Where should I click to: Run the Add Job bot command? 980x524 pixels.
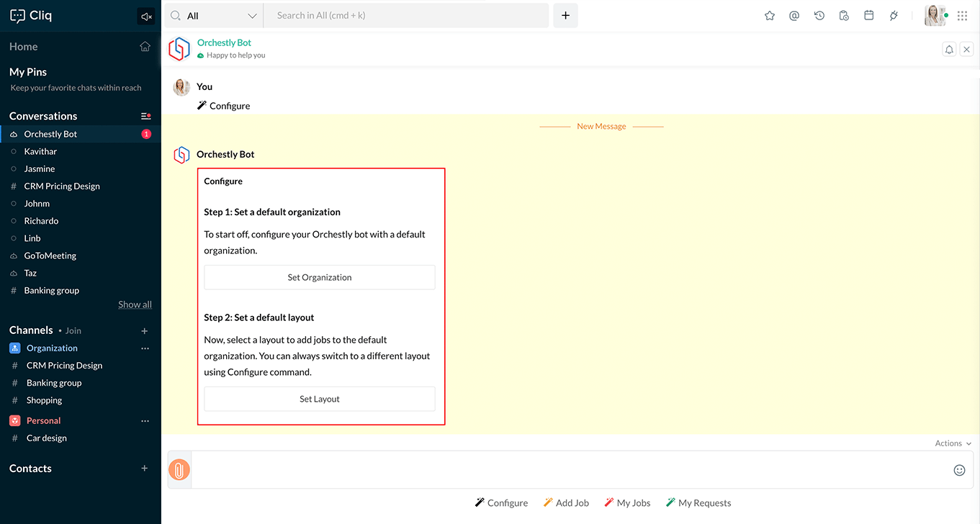click(566, 503)
